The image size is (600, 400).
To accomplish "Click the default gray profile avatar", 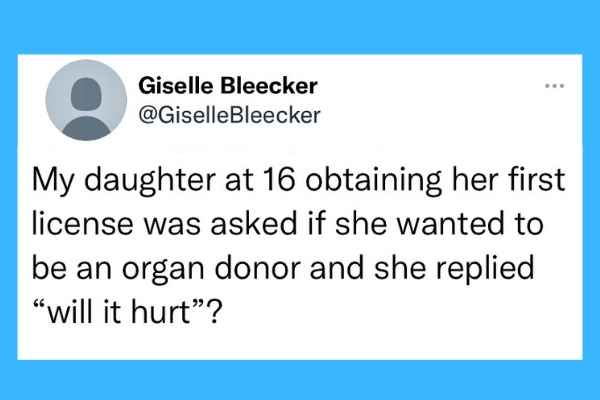I will click(x=86, y=100).
